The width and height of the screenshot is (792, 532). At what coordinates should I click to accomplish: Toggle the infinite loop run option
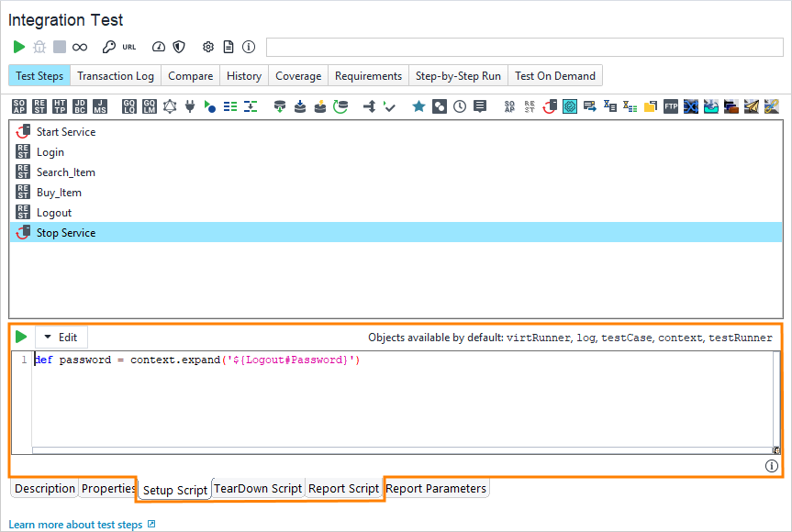pyautogui.click(x=80, y=47)
